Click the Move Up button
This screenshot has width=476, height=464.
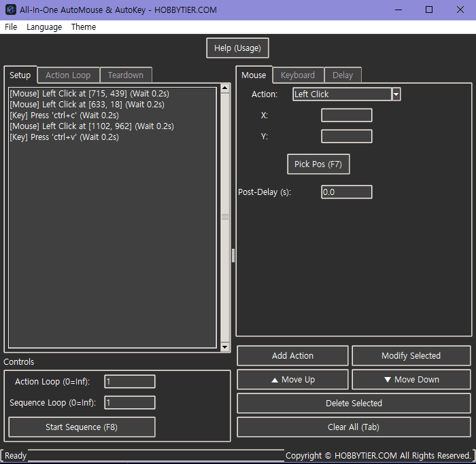coord(292,379)
